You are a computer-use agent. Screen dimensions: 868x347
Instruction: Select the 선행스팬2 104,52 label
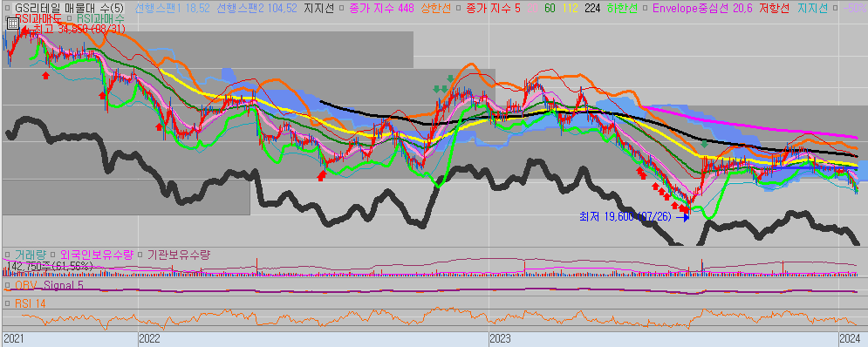click(256, 8)
